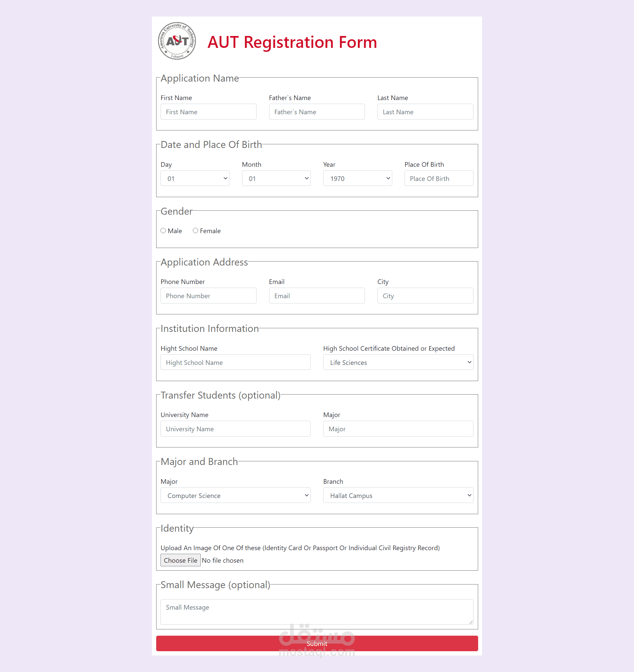
Task: Click inside the Phone Number field
Action: click(x=208, y=296)
